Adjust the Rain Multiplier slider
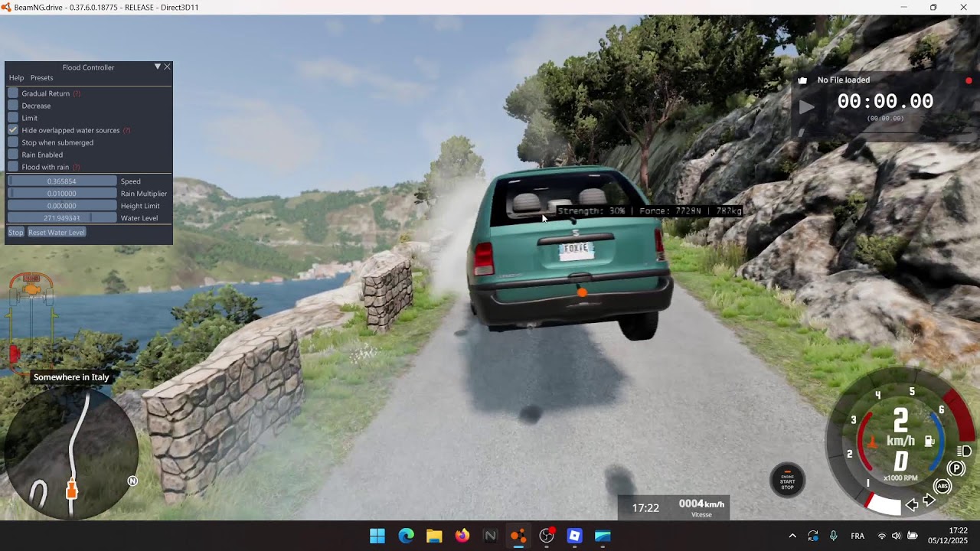 pos(62,194)
